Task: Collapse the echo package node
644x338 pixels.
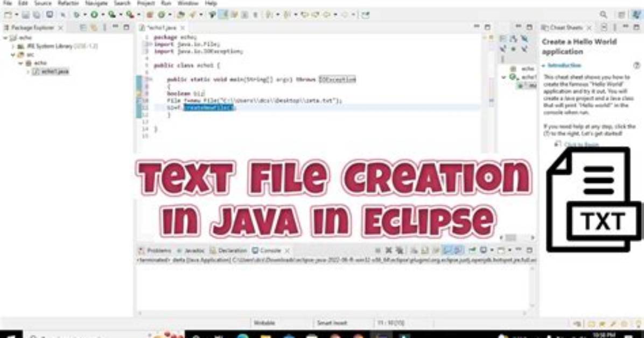Action: (x=20, y=64)
